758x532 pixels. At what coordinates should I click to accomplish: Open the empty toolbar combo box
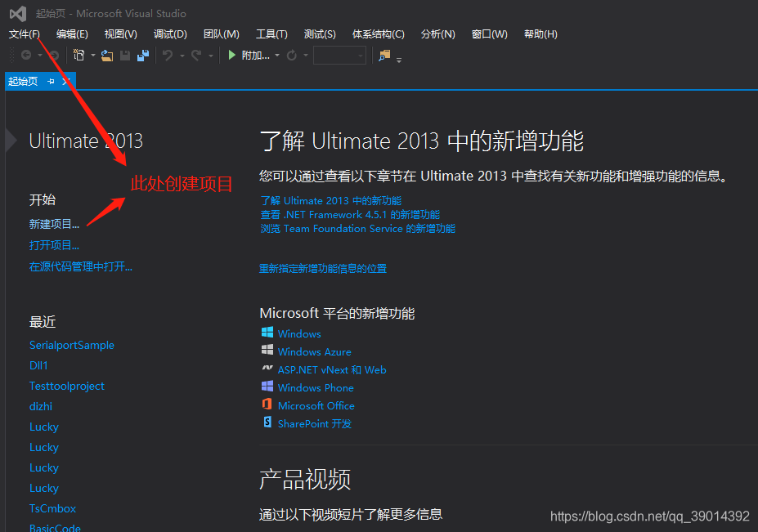point(340,56)
